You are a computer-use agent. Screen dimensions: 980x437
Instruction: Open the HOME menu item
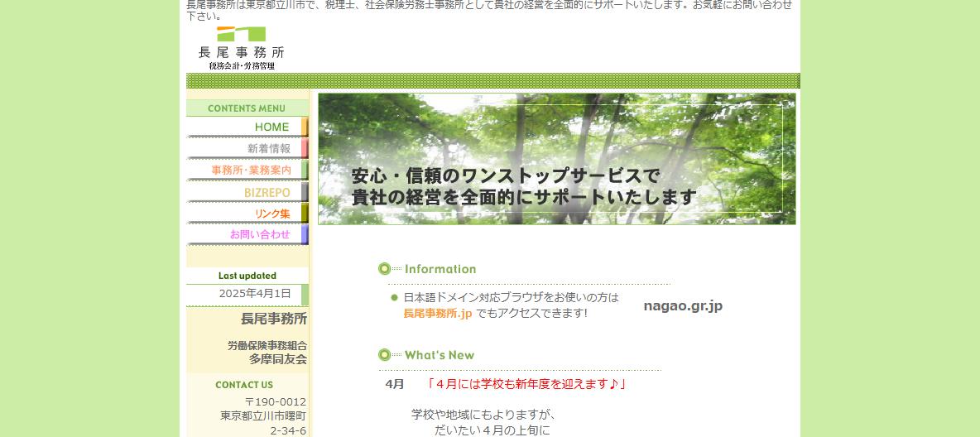coord(247,127)
